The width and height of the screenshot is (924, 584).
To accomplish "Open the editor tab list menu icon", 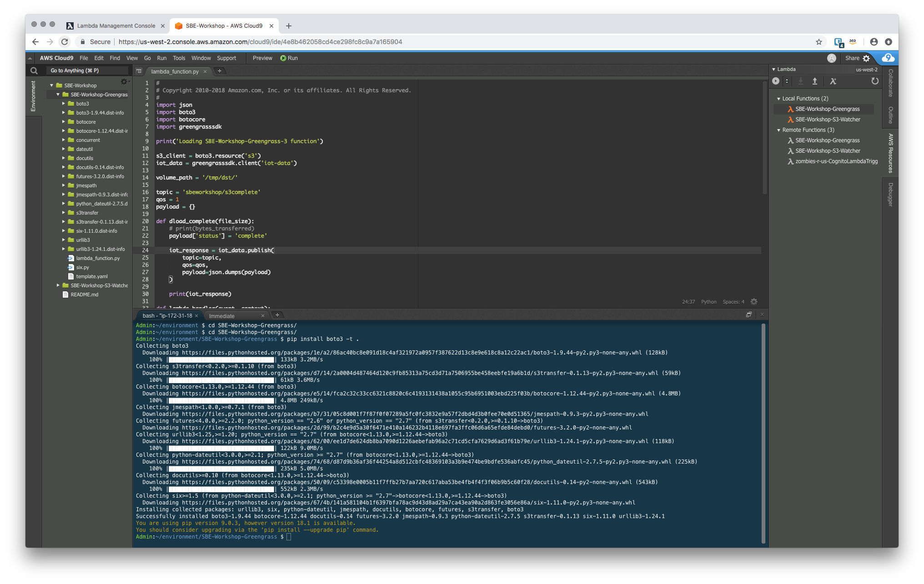I will click(x=139, y=71).
